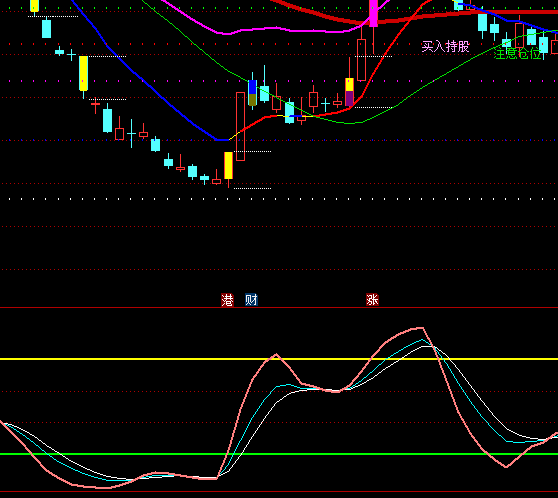
Task: Select the yellow candlestick below the cyan doji crosses
Action: (83, 73)
